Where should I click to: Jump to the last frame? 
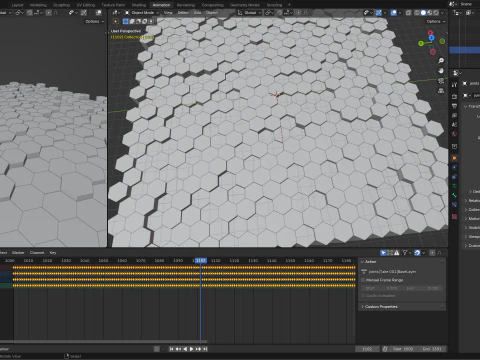point(205,349)
